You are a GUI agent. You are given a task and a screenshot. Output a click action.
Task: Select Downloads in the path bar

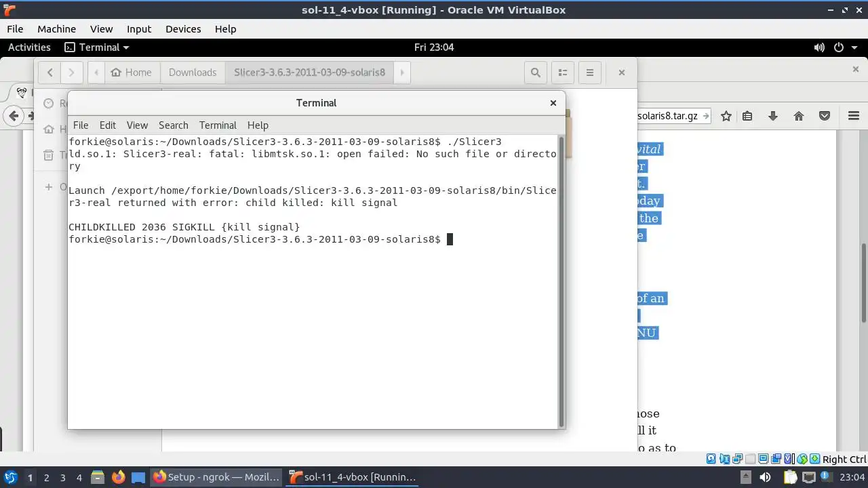(193, 73)
